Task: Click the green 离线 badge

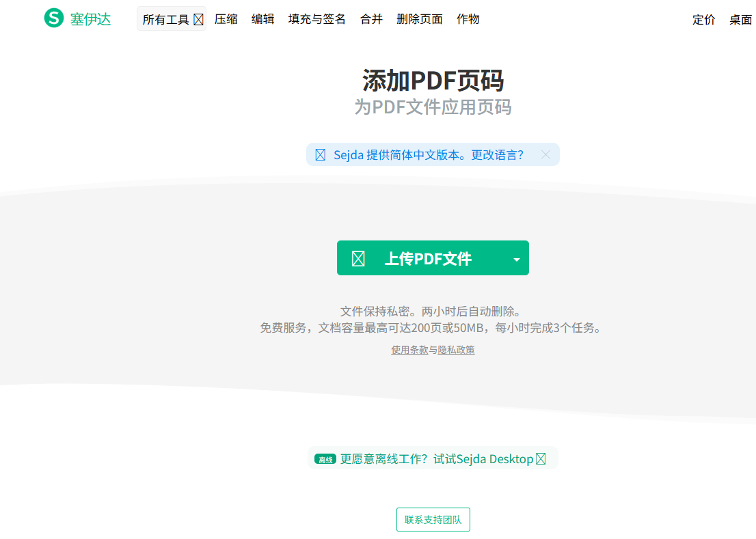Action: tap(325, 460)
